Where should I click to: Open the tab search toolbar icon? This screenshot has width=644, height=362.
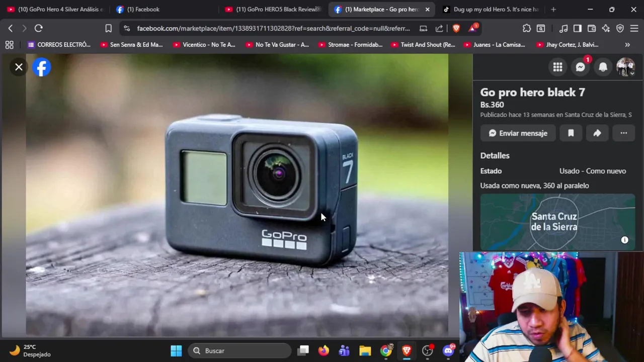pos(541,29)
